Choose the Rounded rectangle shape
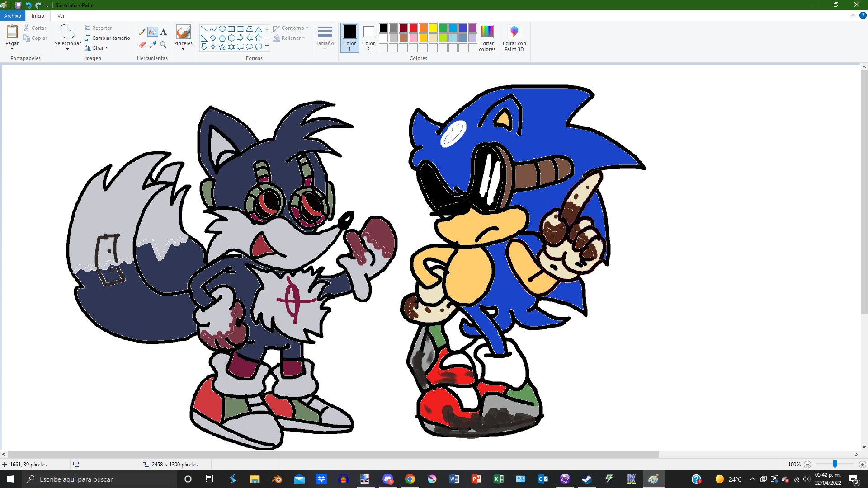868x488 pixels. (x=240, y=29)
